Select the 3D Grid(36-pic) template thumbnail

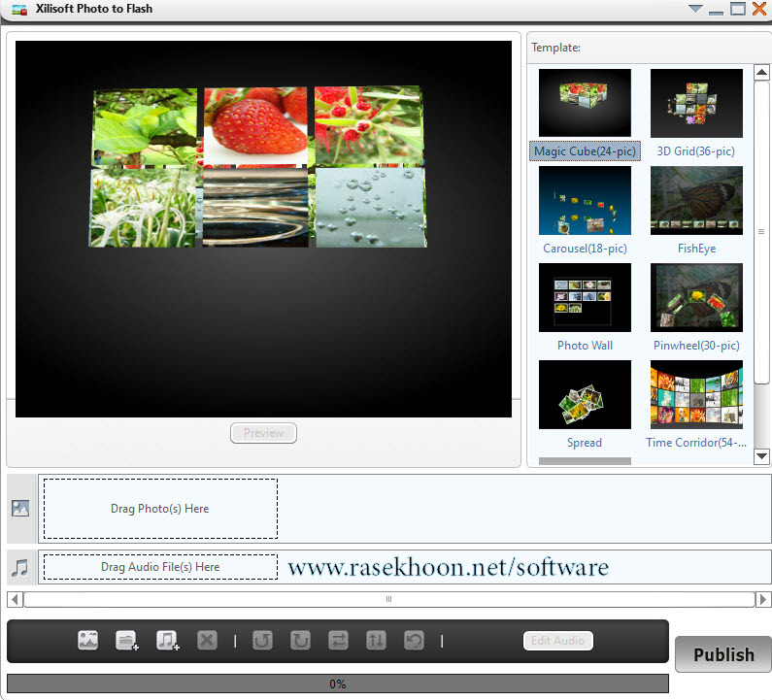pos(696,103)
